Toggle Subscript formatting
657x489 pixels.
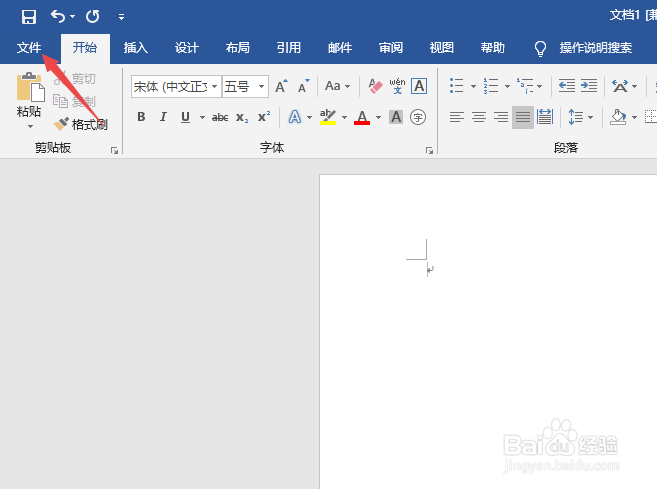pos(242,117)
